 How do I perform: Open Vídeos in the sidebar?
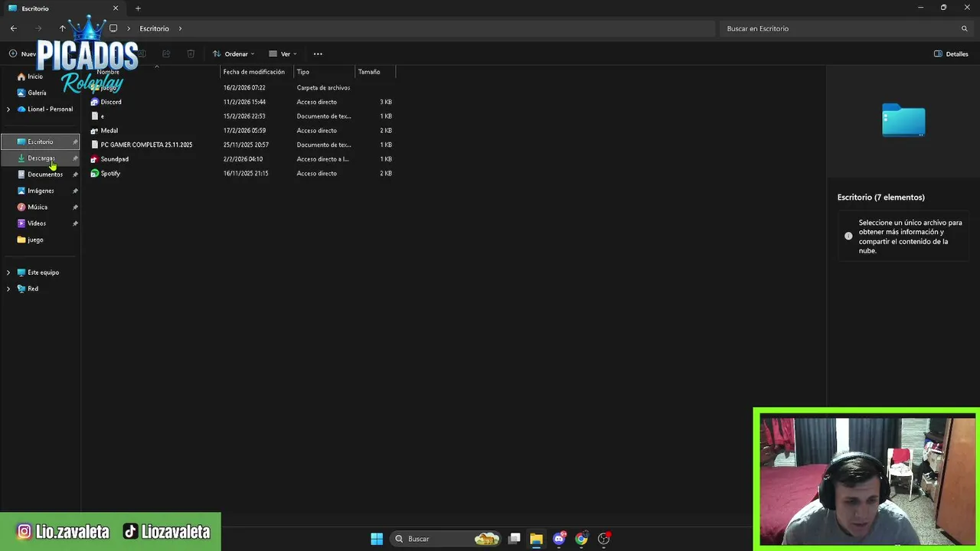pyautogui.click(x=37, y=223)
